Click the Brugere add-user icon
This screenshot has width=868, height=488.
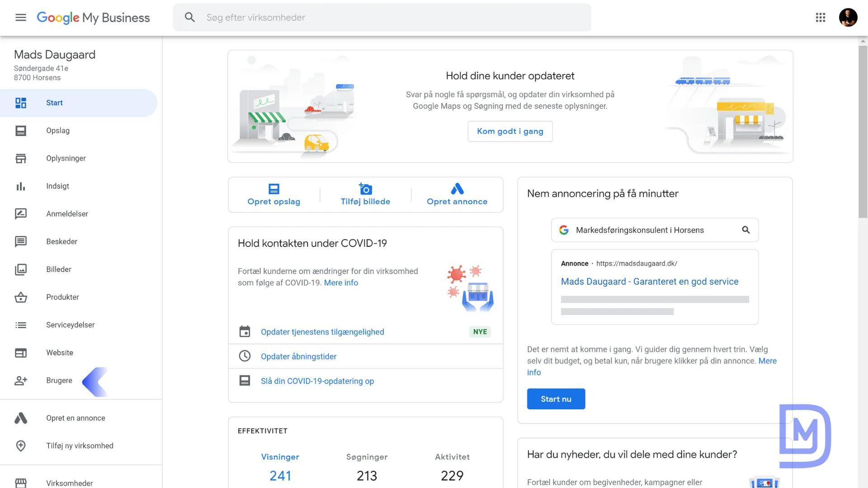tap(21, 380)
